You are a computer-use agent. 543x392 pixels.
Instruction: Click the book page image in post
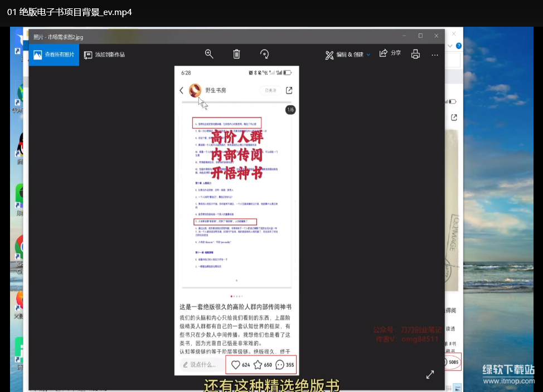(x=236, y=195)
